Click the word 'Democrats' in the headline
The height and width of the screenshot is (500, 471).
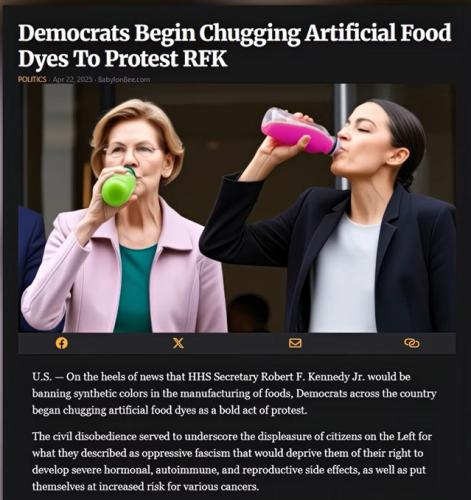(x=74, y=33)
